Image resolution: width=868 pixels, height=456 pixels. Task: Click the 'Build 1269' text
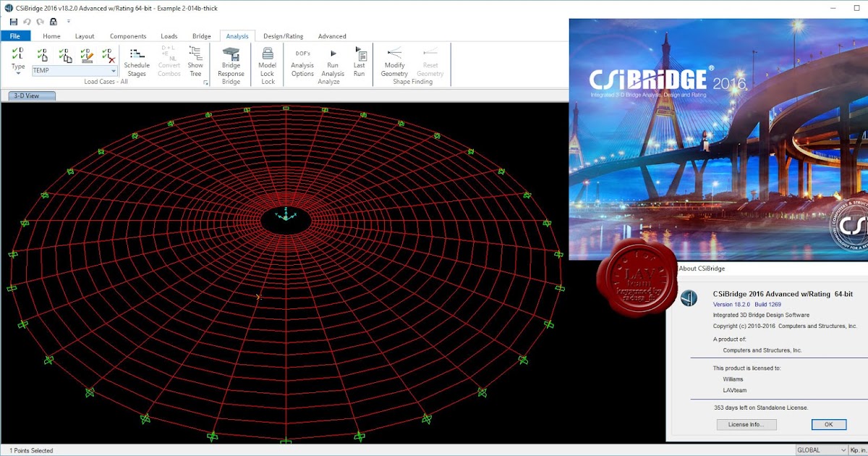click(x=767, y=305)
